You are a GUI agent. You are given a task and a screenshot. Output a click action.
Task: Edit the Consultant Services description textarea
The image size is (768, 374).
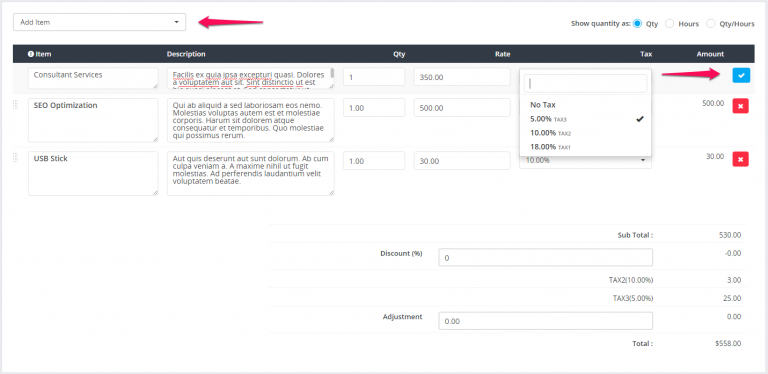coord(251,78)
